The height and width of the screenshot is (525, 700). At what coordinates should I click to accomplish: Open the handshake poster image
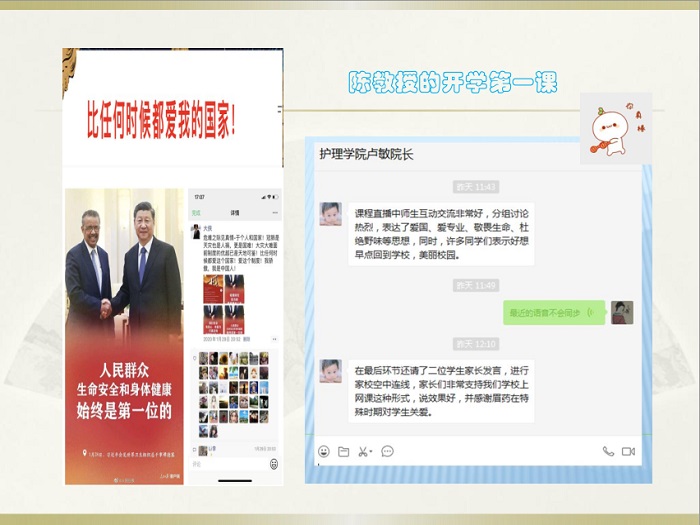[x=124, y=336]
